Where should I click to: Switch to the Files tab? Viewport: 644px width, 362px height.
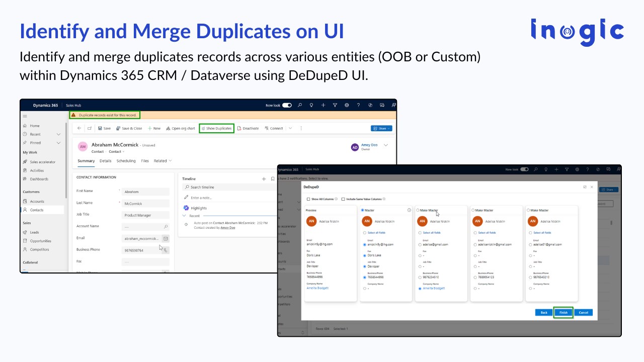[x=145, y=161]
